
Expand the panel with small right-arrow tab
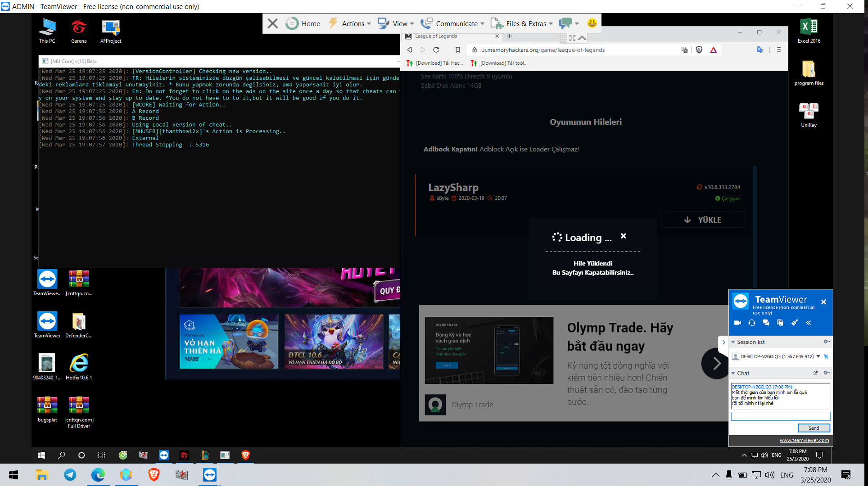tap(723, 342)
